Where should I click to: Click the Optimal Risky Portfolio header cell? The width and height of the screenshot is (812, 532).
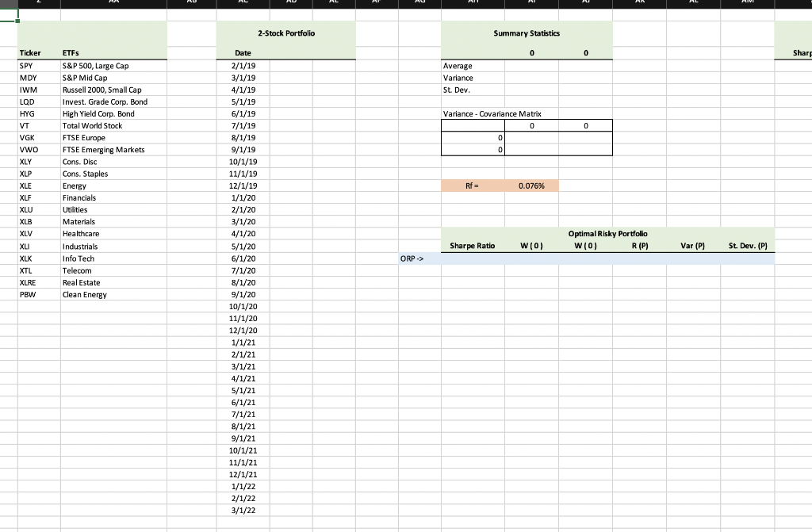point(607,234)
